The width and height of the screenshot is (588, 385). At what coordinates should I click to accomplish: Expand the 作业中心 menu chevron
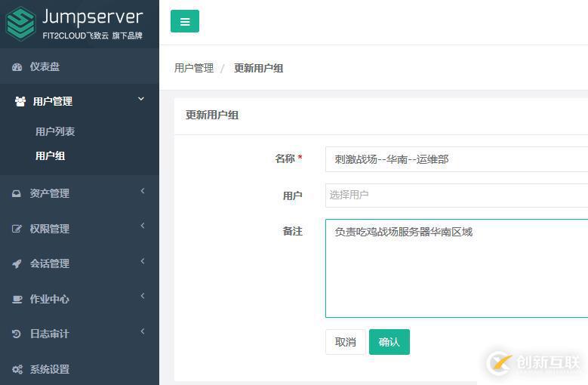point(143,296)
